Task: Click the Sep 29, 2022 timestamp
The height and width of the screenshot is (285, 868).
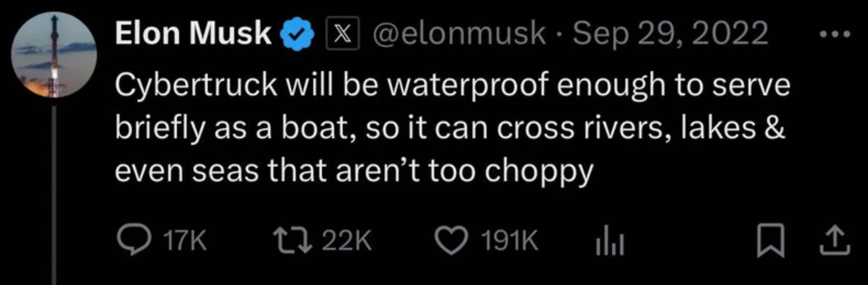Action: point(670,34)
